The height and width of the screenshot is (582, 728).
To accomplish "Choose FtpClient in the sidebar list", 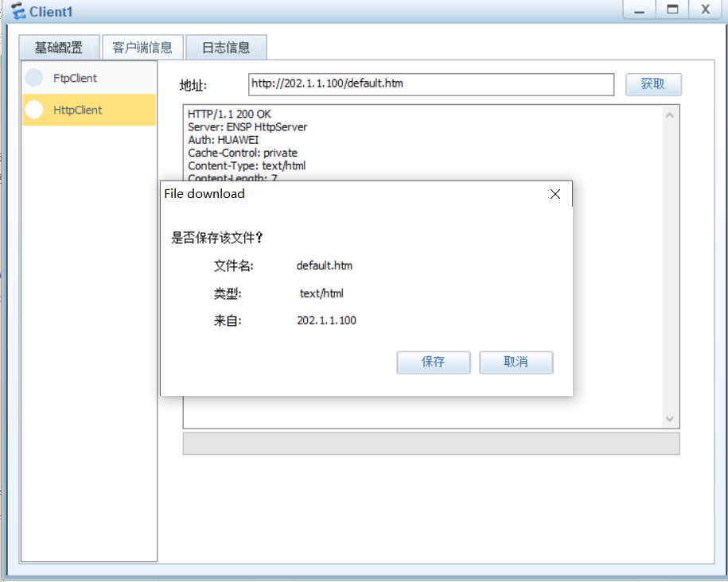I will (x=88, y=78).
